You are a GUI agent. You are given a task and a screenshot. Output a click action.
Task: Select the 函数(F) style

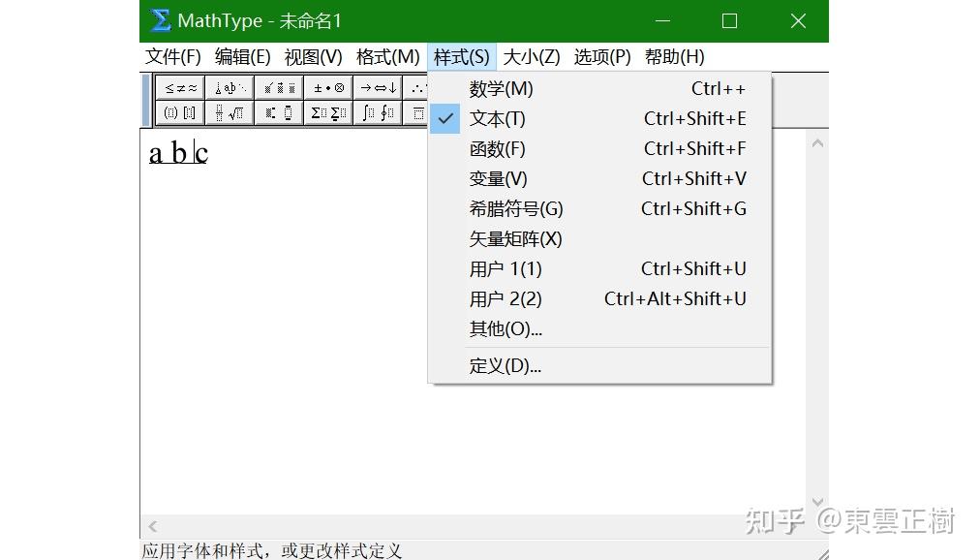coord(600,149)
